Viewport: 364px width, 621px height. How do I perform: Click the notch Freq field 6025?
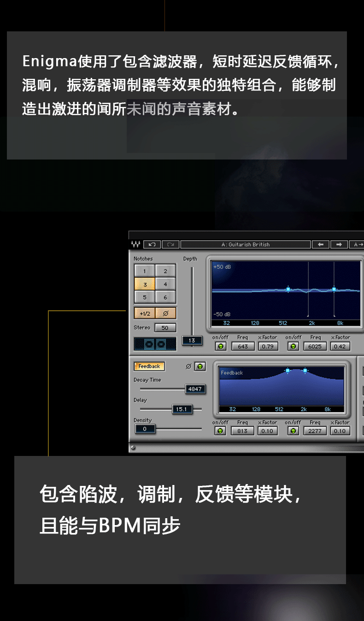315,346
